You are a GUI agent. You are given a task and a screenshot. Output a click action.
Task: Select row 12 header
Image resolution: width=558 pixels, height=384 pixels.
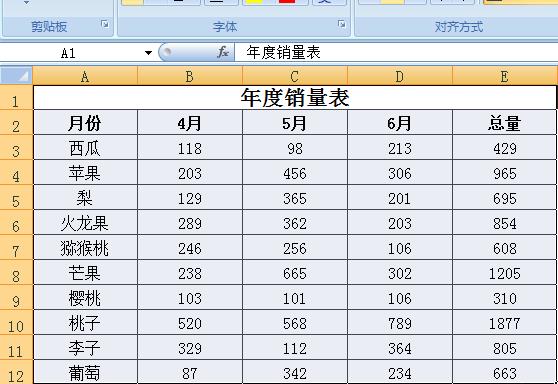click(x=16, y=372)
